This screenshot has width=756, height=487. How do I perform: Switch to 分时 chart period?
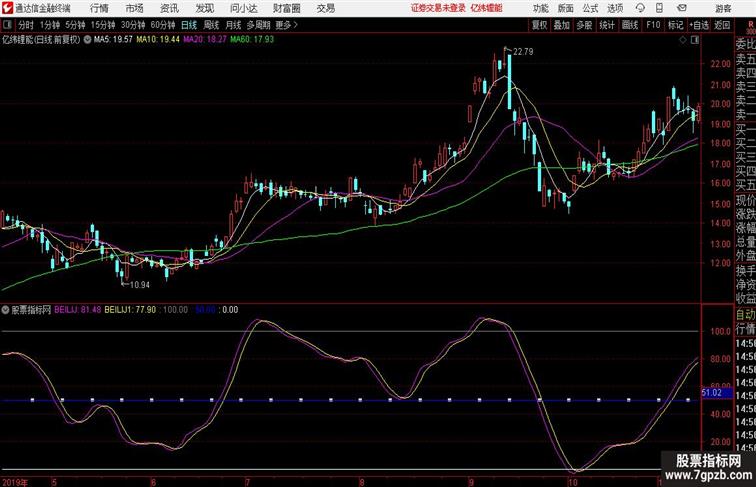[26, 25]
